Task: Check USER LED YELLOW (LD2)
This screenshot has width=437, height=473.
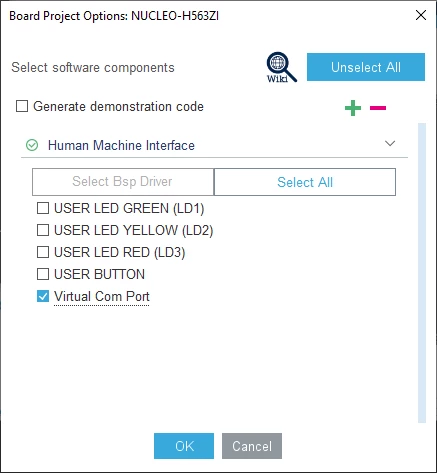Action: (x=43, y=230)
